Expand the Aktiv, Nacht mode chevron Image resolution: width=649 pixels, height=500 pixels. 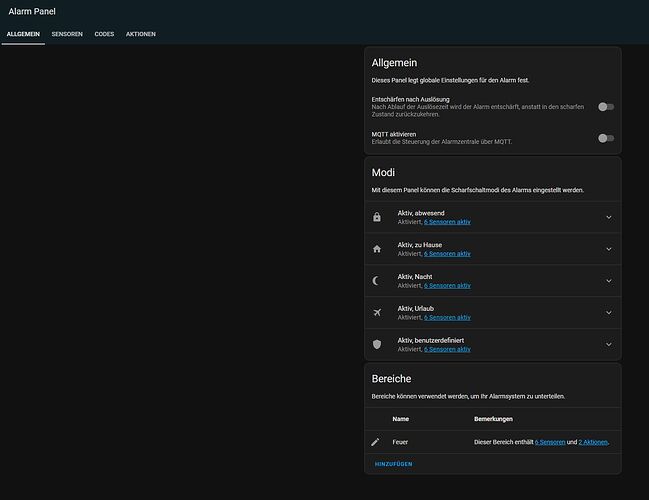609,281
